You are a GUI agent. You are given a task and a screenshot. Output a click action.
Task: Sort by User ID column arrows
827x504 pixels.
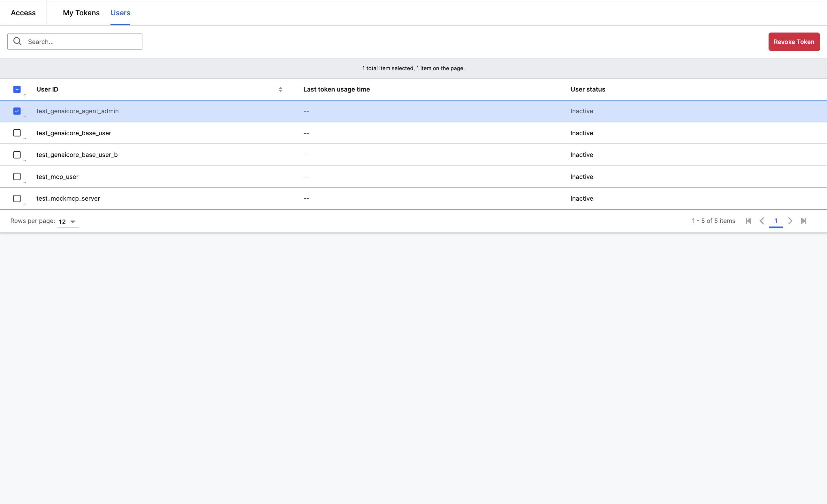(280, 89)
